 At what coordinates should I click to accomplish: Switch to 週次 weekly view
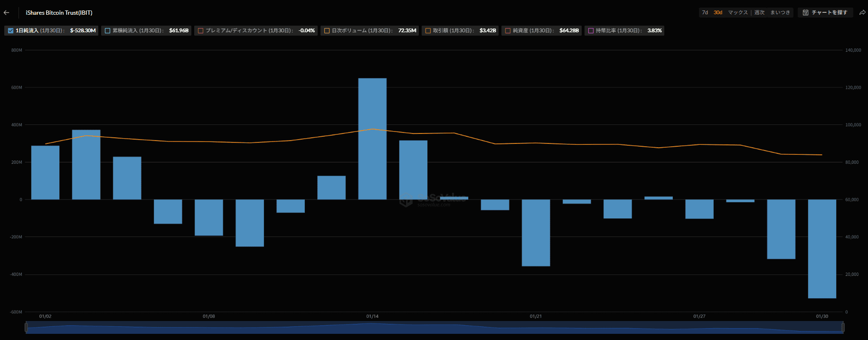pos(759,13)
